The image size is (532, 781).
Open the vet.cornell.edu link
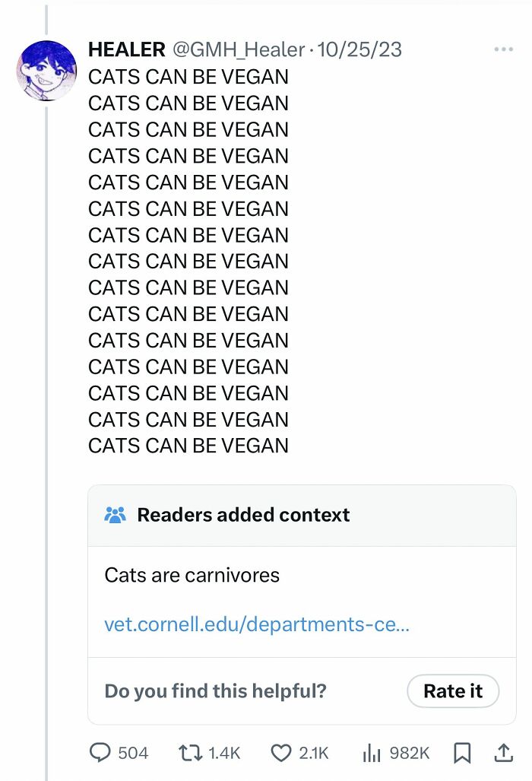(257, 623)
